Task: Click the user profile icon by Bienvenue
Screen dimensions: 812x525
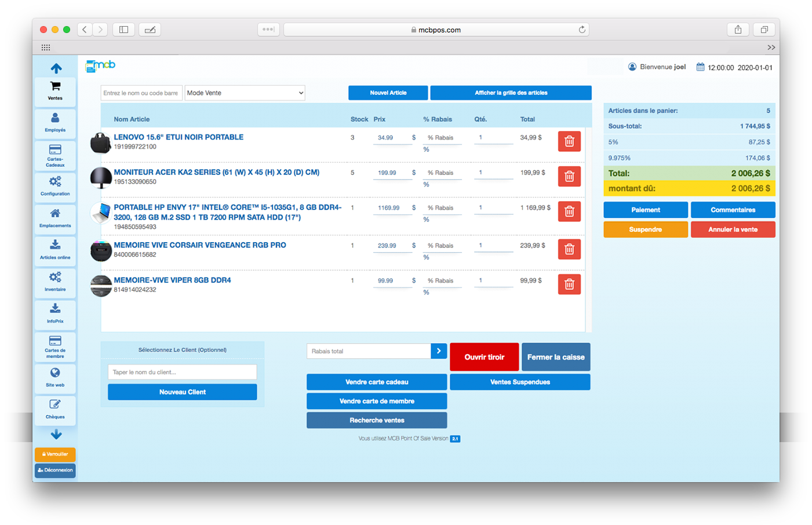Action: (632, 67)
